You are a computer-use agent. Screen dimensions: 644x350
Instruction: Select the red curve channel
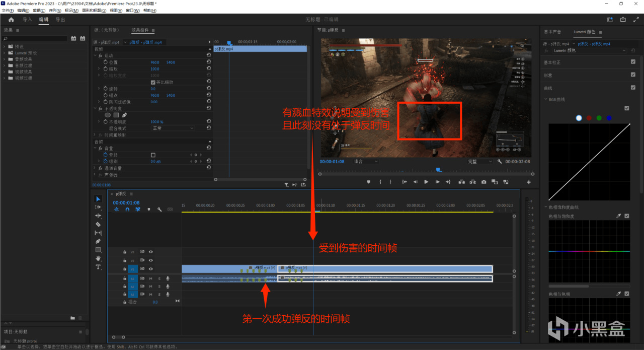589,118
